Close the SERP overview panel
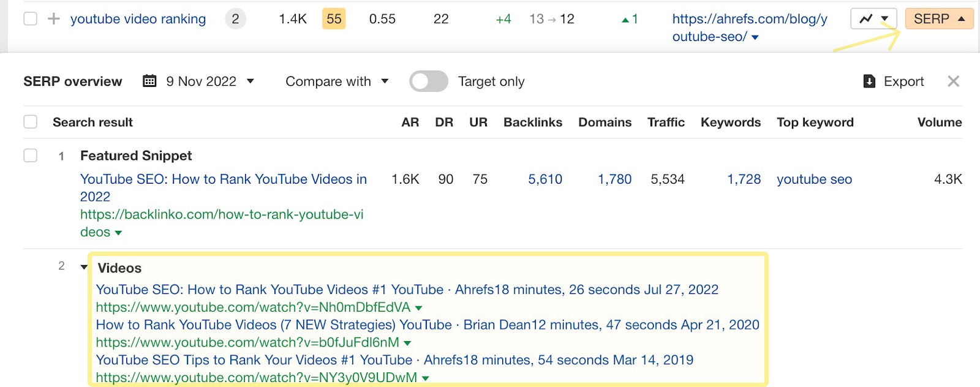Image resolution: width=980 pixels, height=387 pixels. (953, 81)
